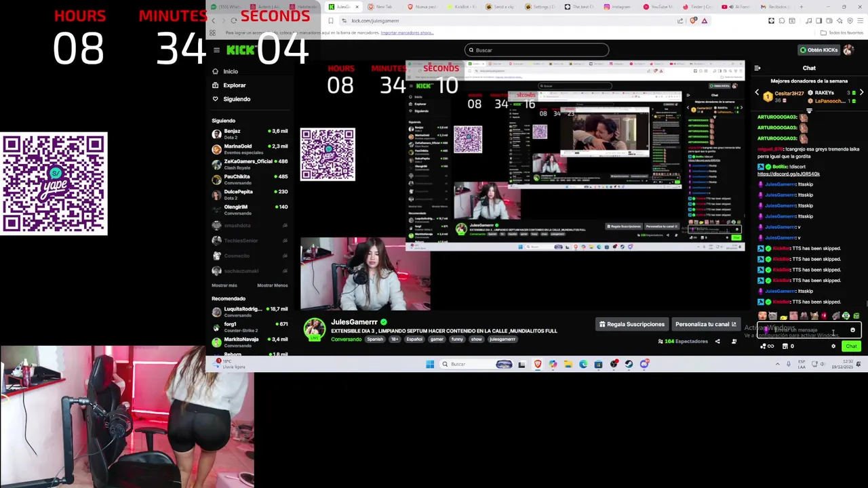Click the taskbar Buscar search box
Screen dimensions: 868x488
click(x=477, y=364)
